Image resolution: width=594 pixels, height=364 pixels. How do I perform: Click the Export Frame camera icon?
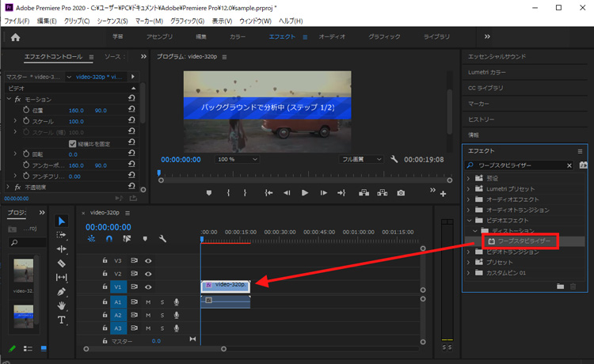[401, 192]
